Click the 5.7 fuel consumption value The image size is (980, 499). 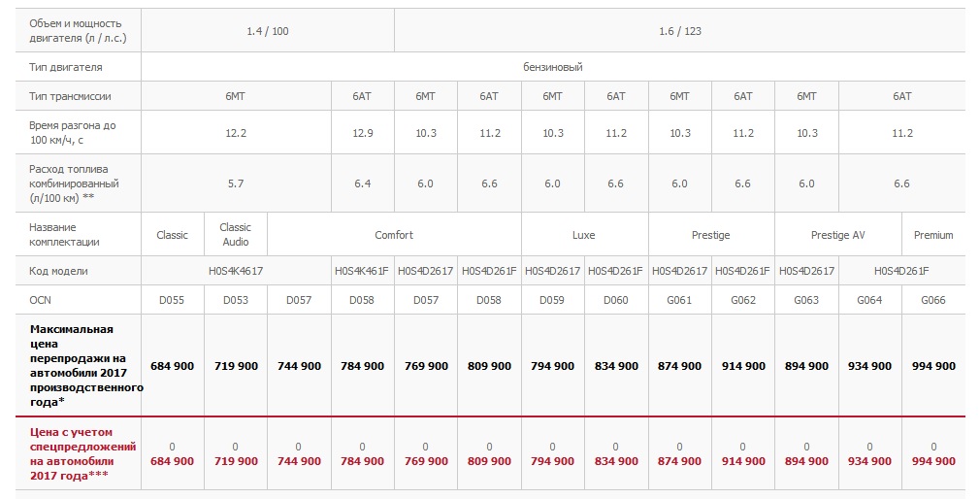[x=236, y=183]
